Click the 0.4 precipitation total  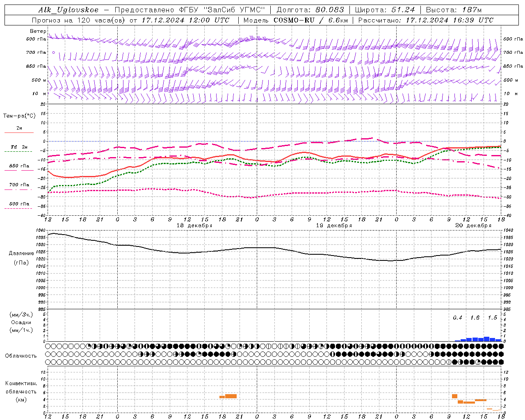click(x=457, y=318)
